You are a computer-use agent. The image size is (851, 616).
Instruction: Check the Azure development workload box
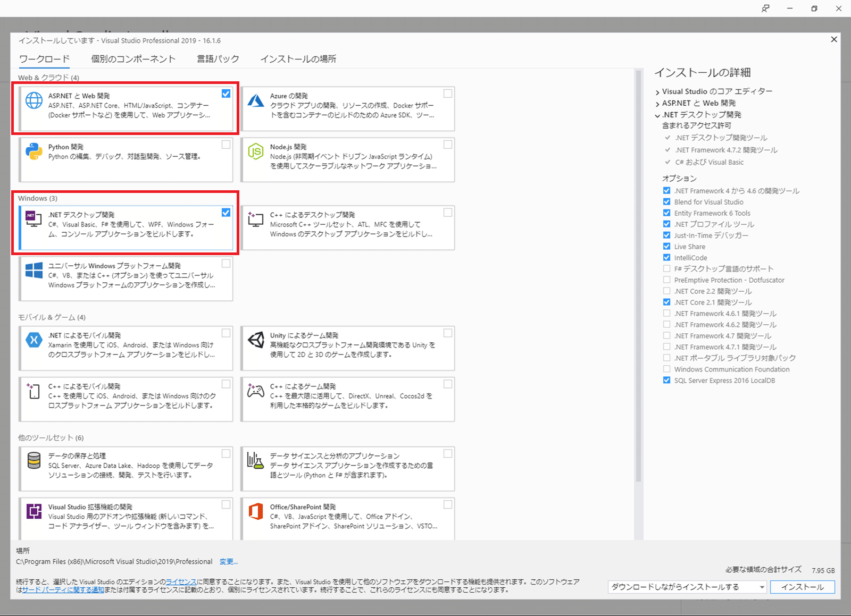pyautogui.click(x=448, y=94)
